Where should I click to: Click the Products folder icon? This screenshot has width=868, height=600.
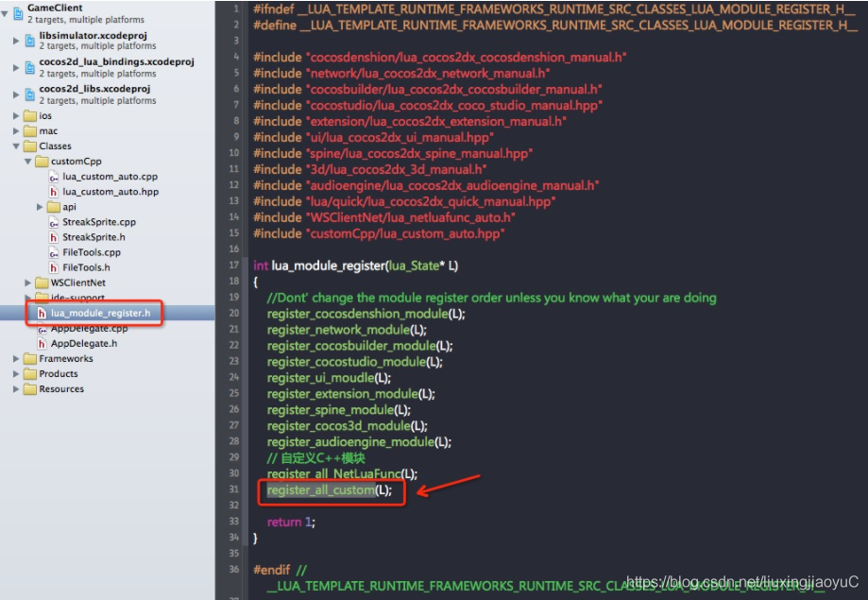(30, 374)
